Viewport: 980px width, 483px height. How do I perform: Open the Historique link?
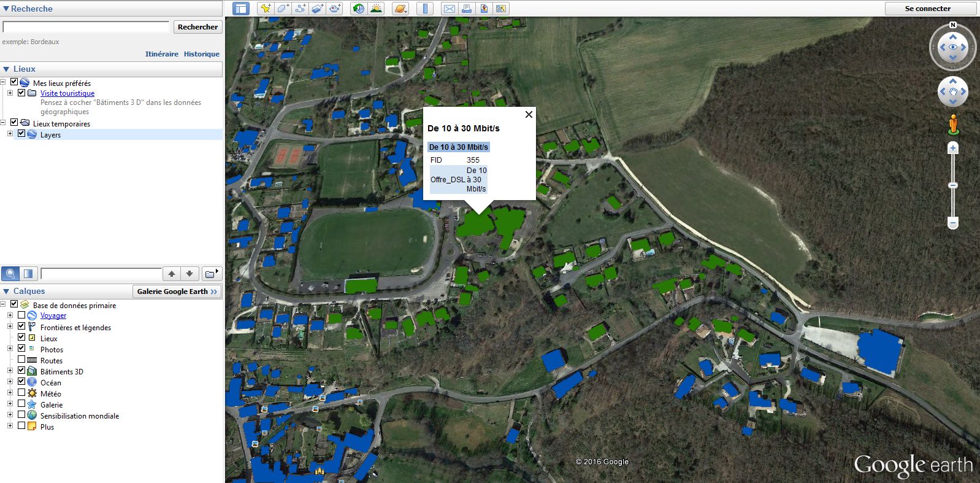(201, 54)
